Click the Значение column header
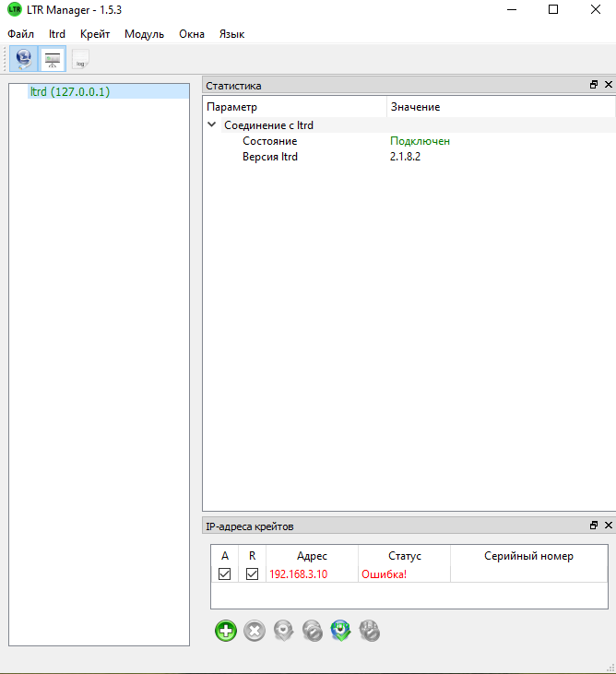 (502, 107)
